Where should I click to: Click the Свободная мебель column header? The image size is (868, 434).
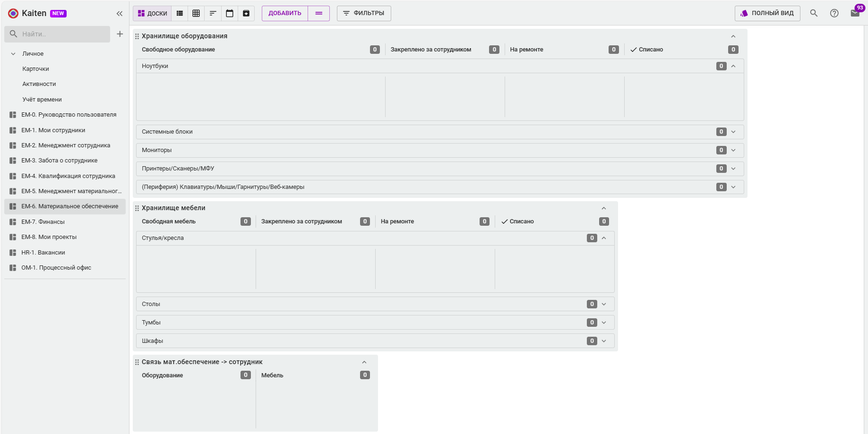tap(169, 221)
